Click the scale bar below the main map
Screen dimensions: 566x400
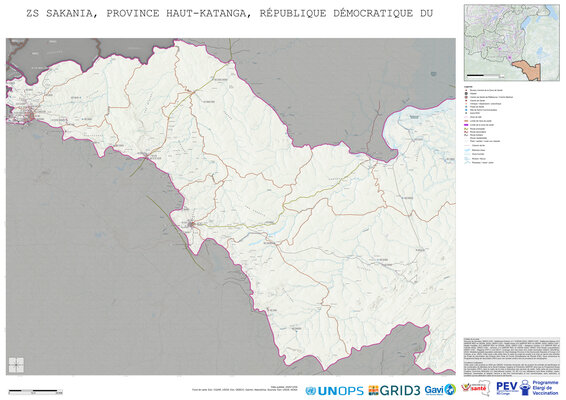click(35, 391)
